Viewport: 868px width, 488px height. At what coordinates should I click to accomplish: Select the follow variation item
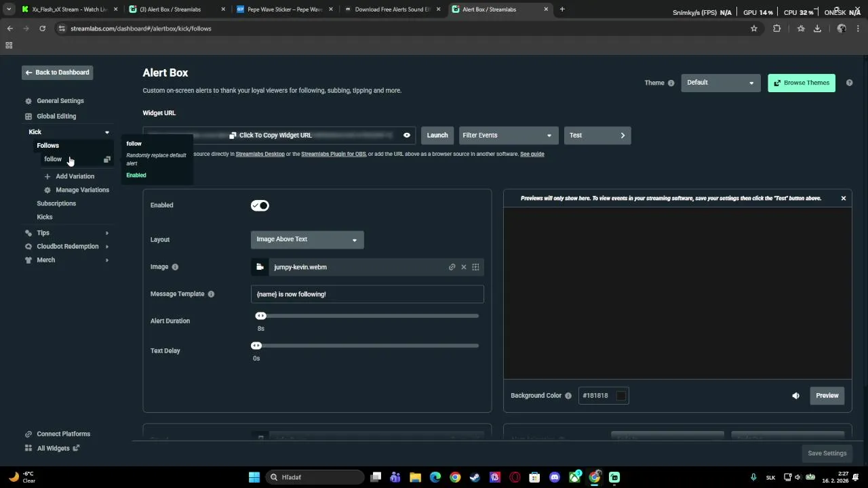tap(53, 159)
